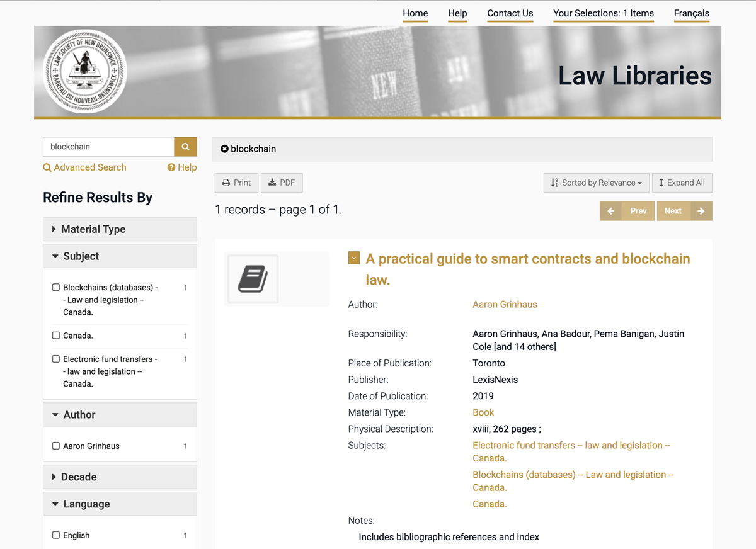Click the question mark icon next to Help
Screen dimensions: 756x549
pos(170,167)
